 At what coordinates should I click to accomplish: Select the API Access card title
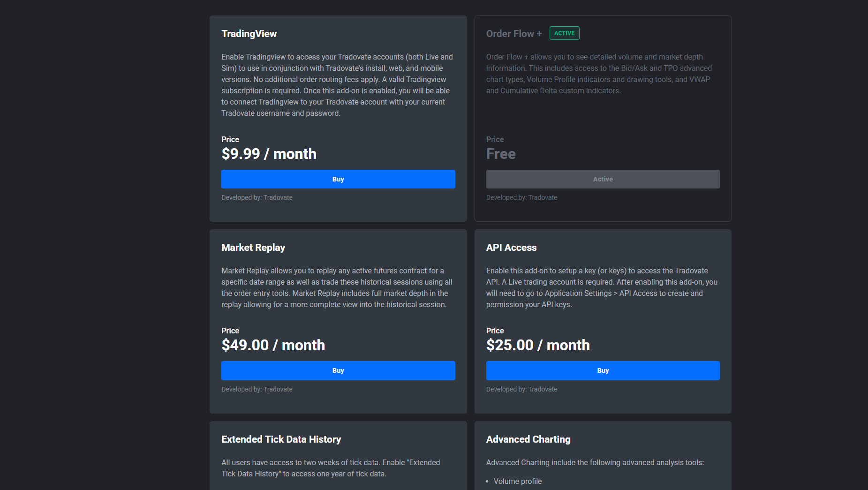(x=511, y=248)
